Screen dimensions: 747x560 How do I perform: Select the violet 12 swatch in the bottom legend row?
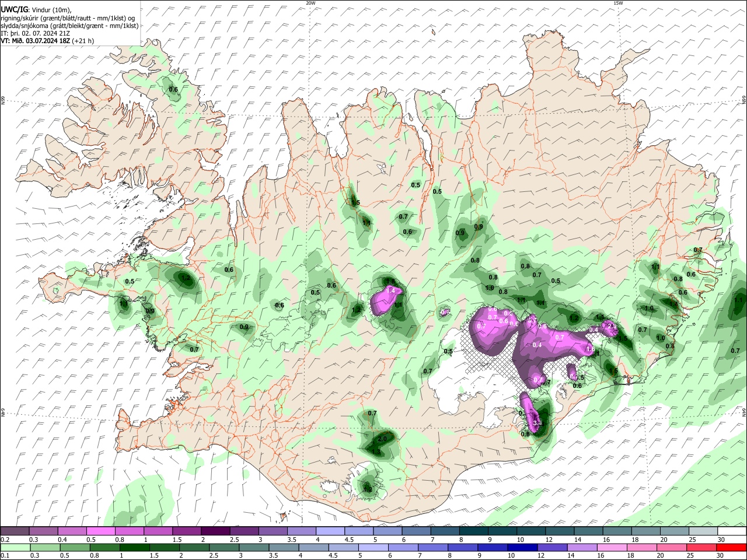(x=552, y=548)
